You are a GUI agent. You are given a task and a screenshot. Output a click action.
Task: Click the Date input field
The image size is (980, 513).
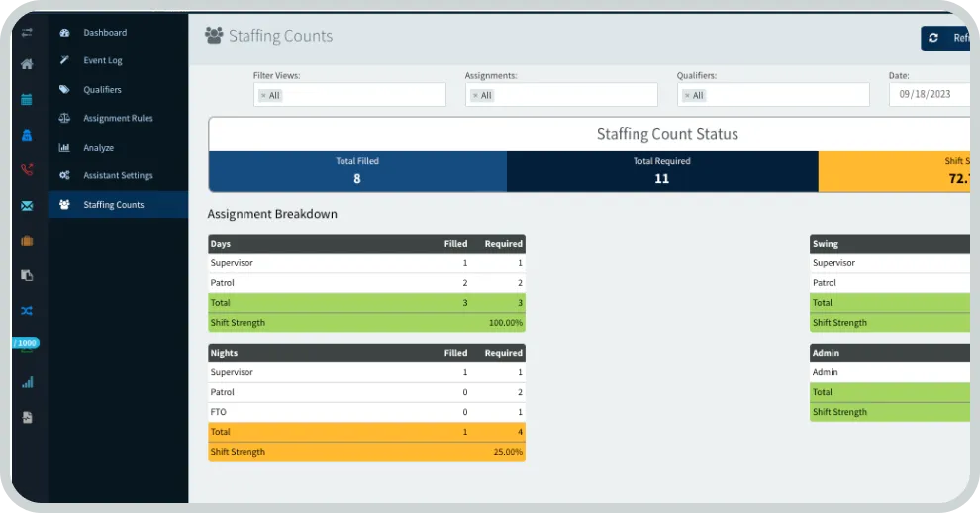coord(929,95)
